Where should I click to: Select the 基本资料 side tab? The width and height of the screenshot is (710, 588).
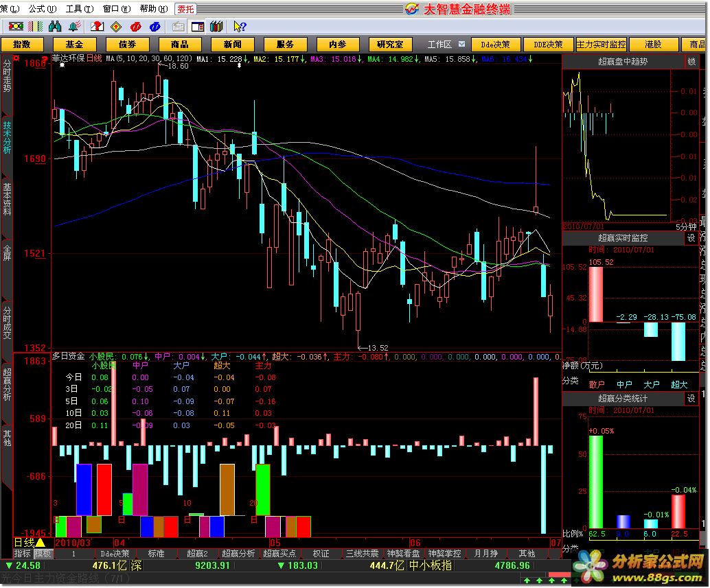pos(7,198)
